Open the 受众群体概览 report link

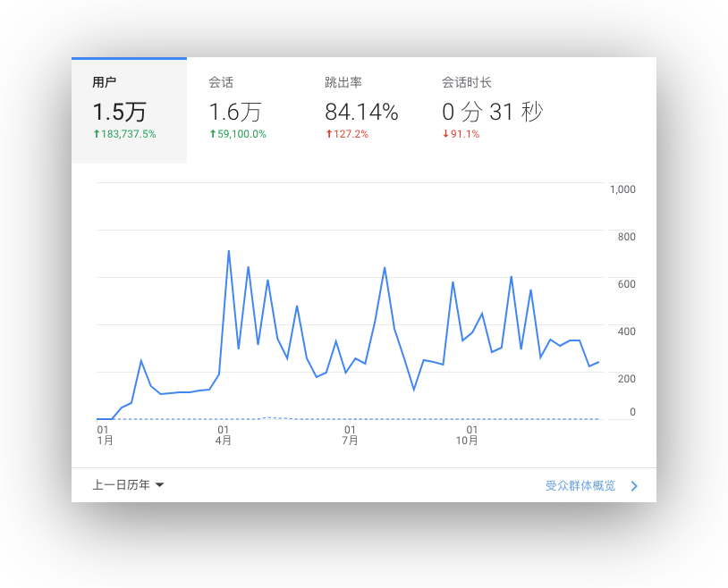pyautogui.click(x=580, y=486)
